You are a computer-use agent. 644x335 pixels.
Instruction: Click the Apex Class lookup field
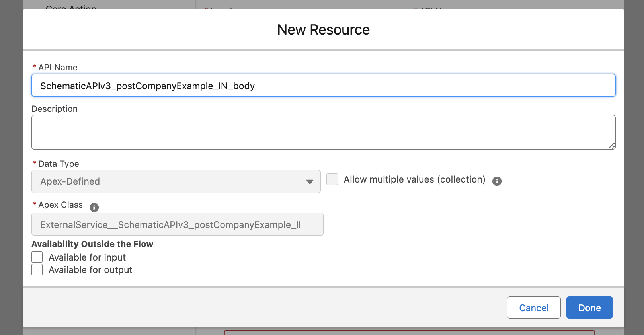pyautogui.click(x=177, y=224)
